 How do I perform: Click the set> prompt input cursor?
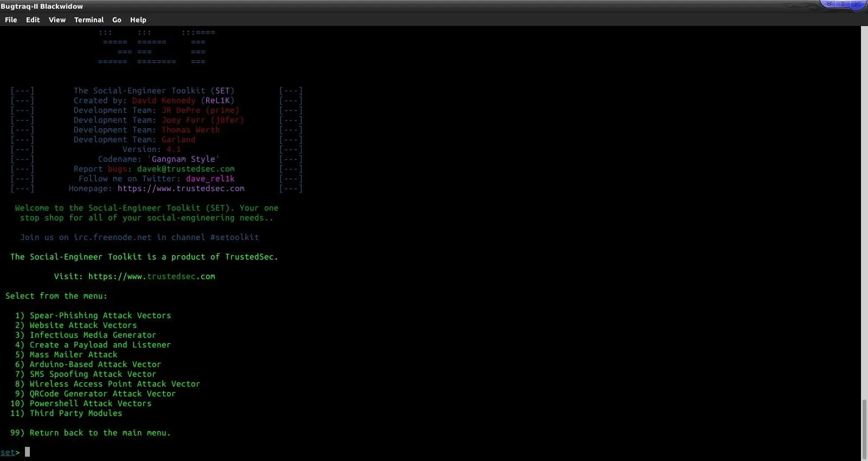tap(28, 452)
